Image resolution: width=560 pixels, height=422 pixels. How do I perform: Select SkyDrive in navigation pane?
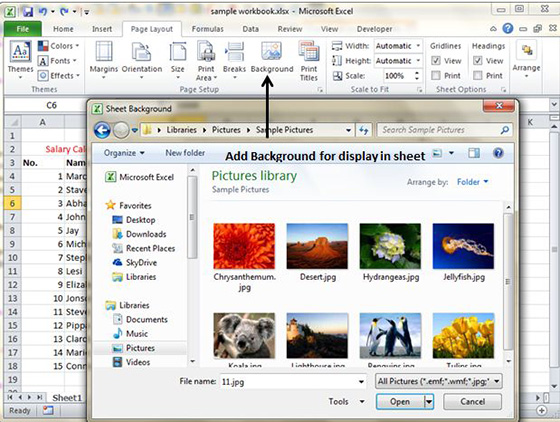(135, 263)
